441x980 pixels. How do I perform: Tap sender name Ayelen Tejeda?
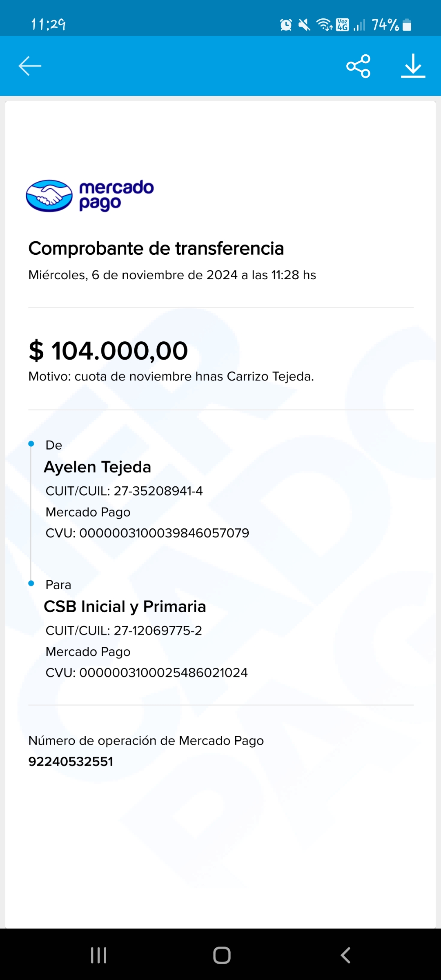point(98,467)
